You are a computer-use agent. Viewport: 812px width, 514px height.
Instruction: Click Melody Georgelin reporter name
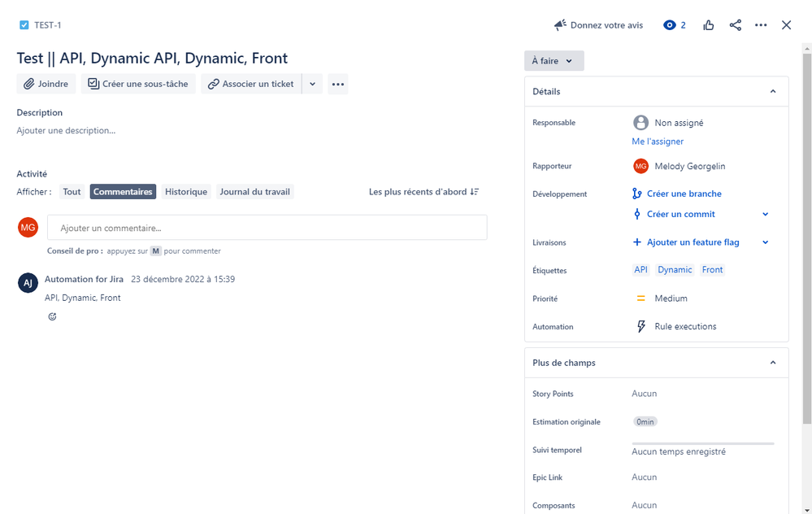[x=690, y=167]
